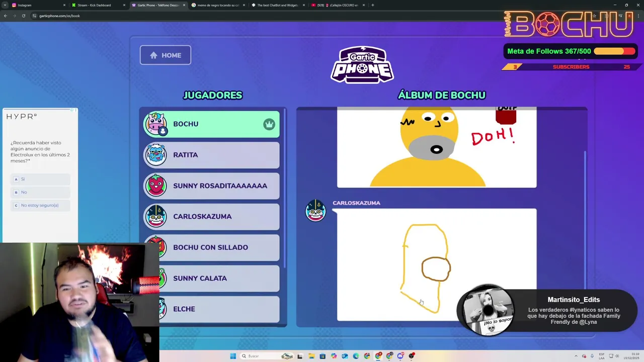Select player BOCHU in the list
The width and height of the screenshot is (644, 362).
coord(211,124)
